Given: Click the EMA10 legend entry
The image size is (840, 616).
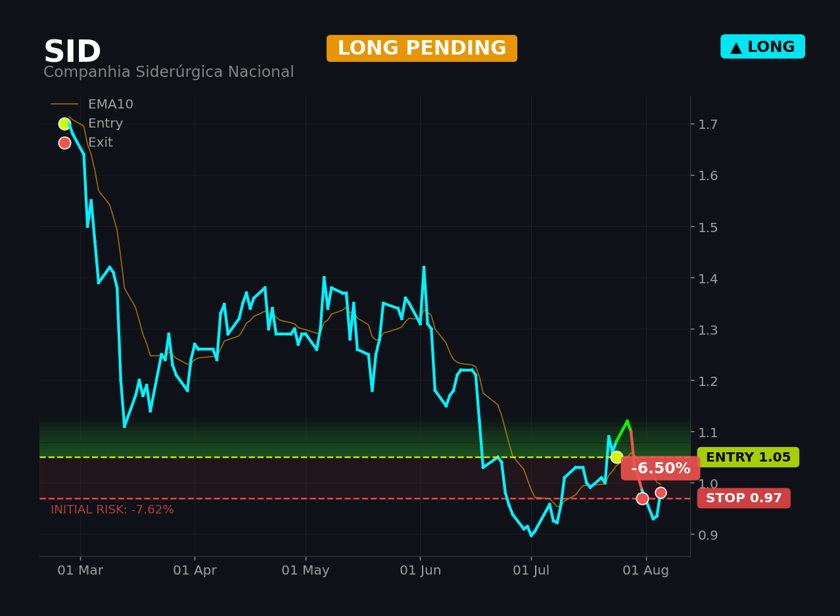Looking at the screenshot, I should tap(92, 105).
